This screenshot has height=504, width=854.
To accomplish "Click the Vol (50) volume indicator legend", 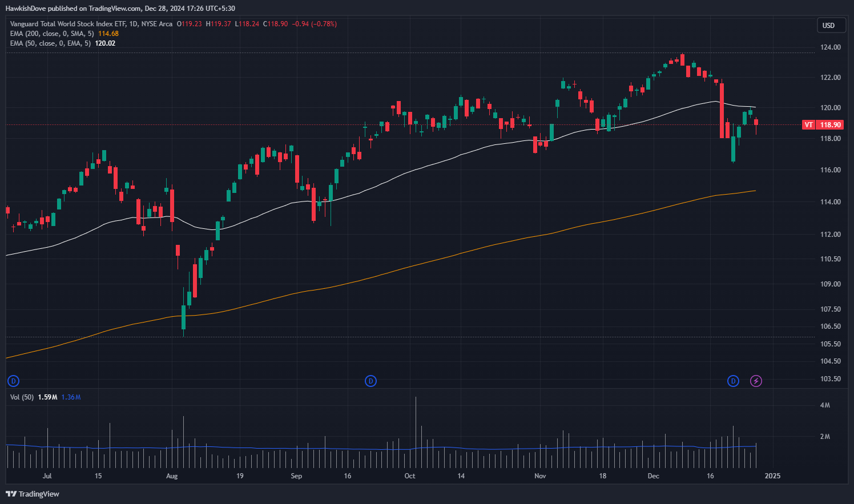I will (22, 397).
